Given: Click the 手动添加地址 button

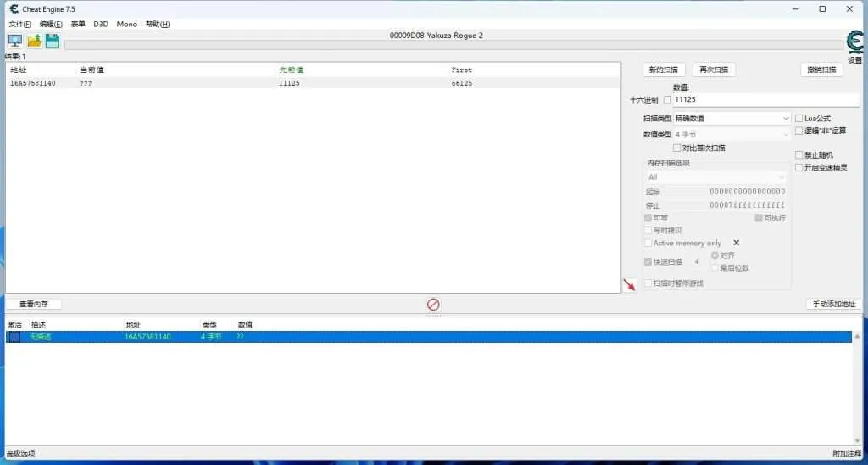Looking at the screenshot, I should tap(834, 304).
